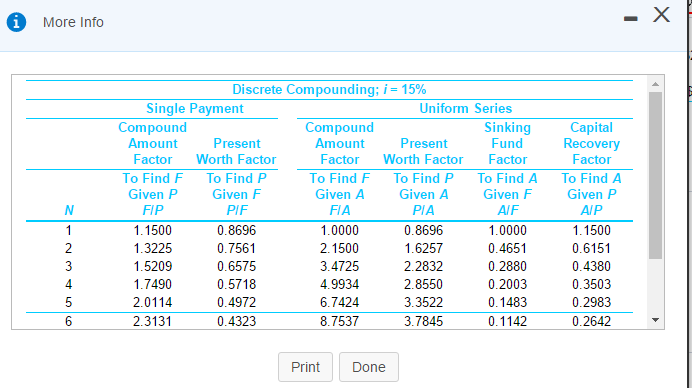Click the value 0.3503
Viewport: 692px width, 388px height.
pyautogui.click(x=591, y=285)
